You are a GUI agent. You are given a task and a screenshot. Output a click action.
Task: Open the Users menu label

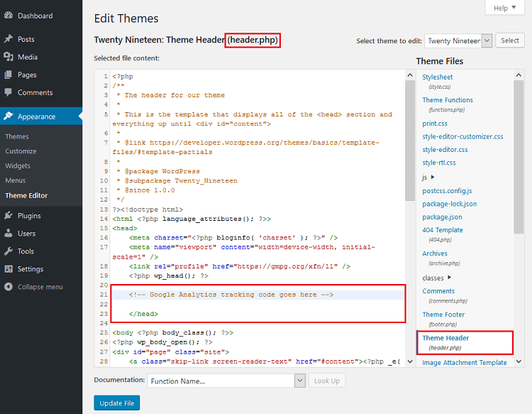[26, 234]
